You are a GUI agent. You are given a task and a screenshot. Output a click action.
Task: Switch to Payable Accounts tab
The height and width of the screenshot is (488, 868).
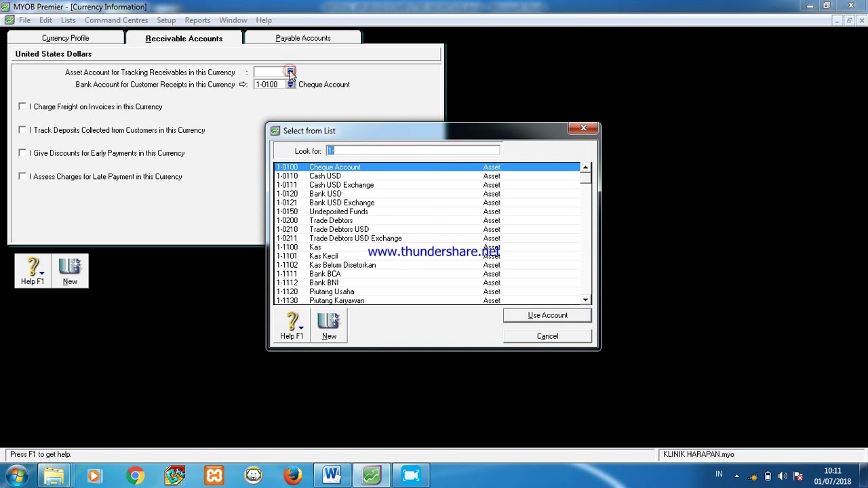[303, 38]
